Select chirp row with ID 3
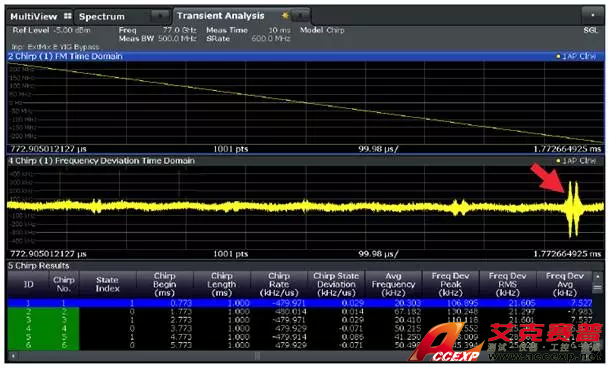Viewport: 609px width, 368px height. pos(299,320)
